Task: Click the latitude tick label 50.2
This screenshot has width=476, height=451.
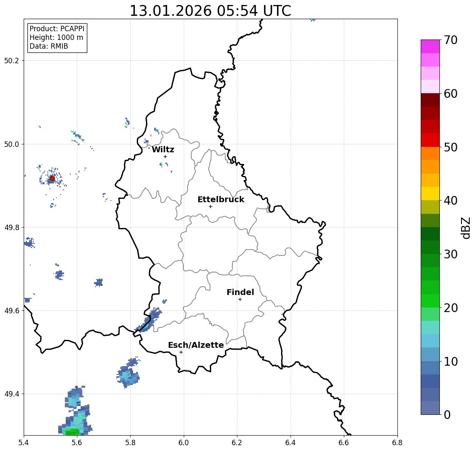Action: coord(12,60)
